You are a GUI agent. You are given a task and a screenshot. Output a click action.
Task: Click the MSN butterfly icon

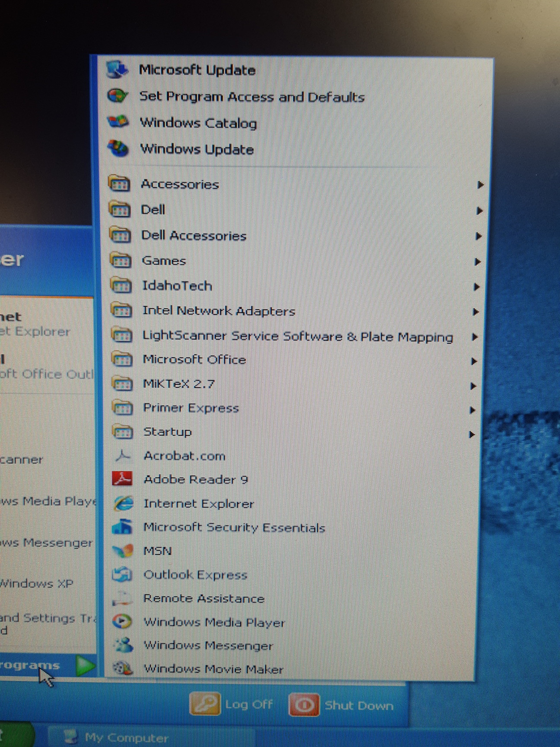(122, 551)
